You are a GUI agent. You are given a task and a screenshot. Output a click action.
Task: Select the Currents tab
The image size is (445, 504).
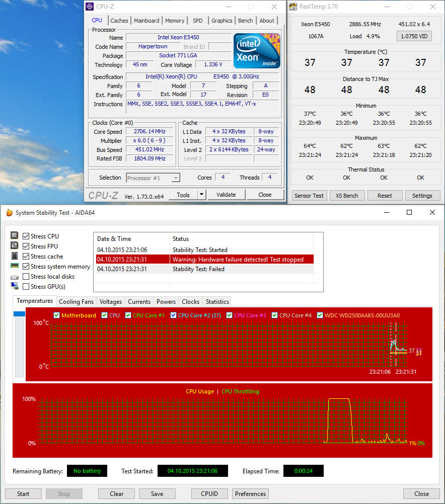coord(139,301)
